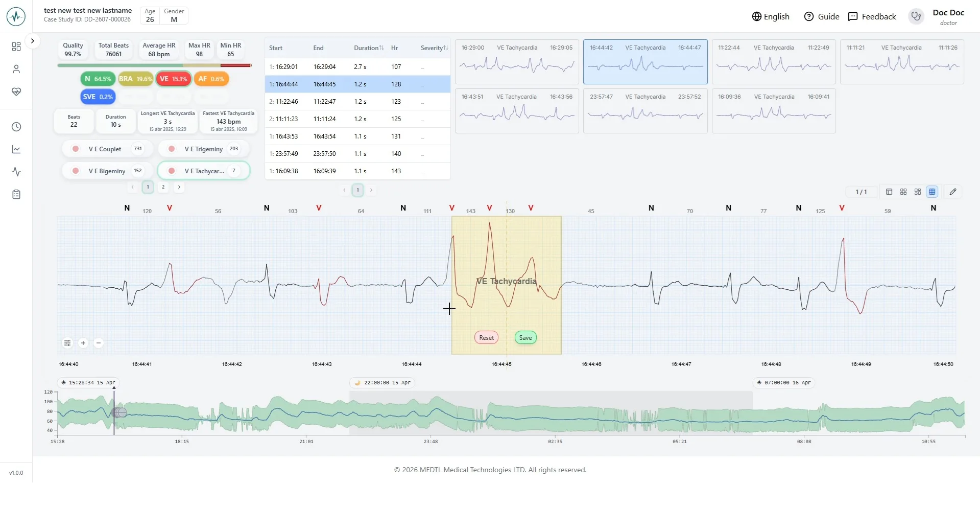Go to previous event types page
The width and height of the screenshot is (980, 507).
tap(132, 187)
